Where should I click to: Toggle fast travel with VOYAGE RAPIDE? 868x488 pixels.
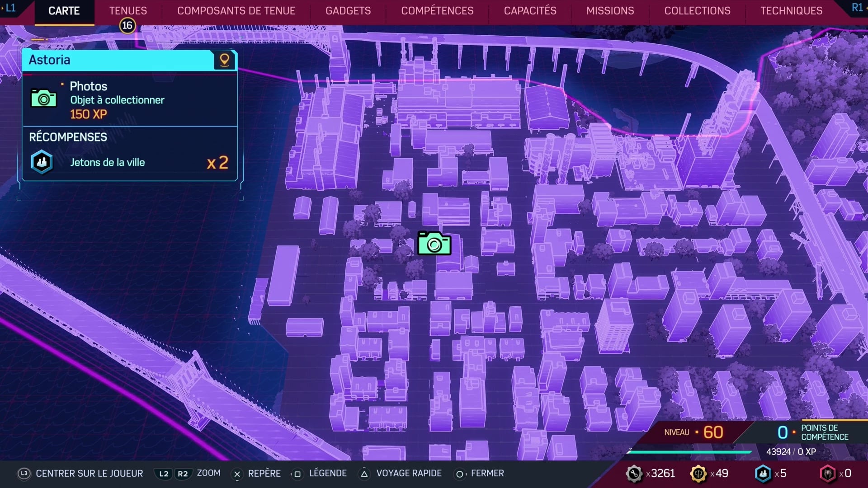[408, 473]
